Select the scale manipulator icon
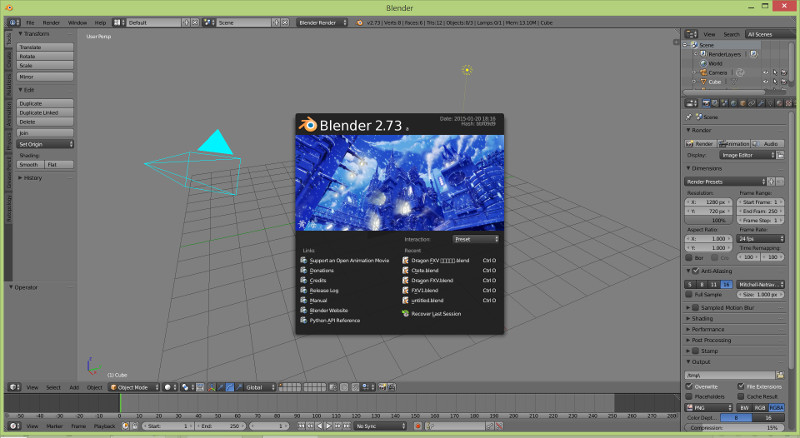The height and width of the screenshot is (438, 800). [x=239, y=387]
